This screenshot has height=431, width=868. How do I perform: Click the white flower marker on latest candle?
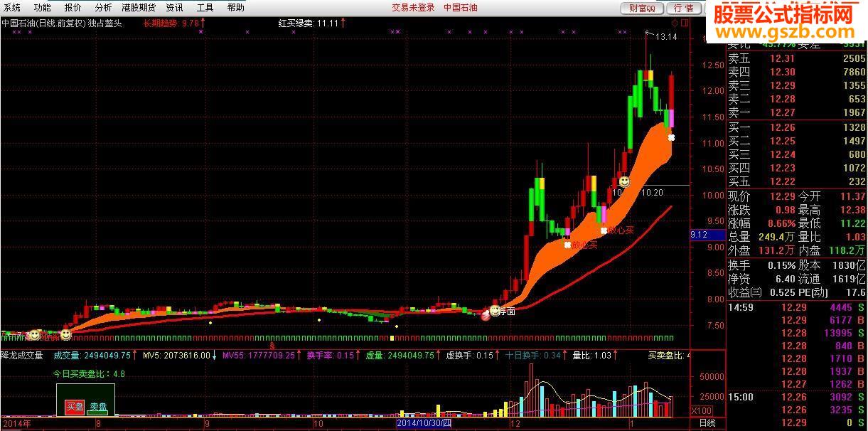click(x=671, y=137)
